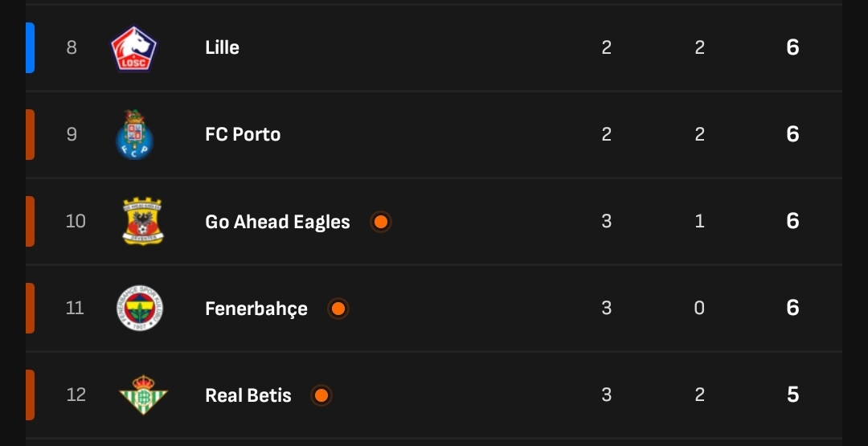
Task: Click position number 8 in standings
Action: click(72, 48)
